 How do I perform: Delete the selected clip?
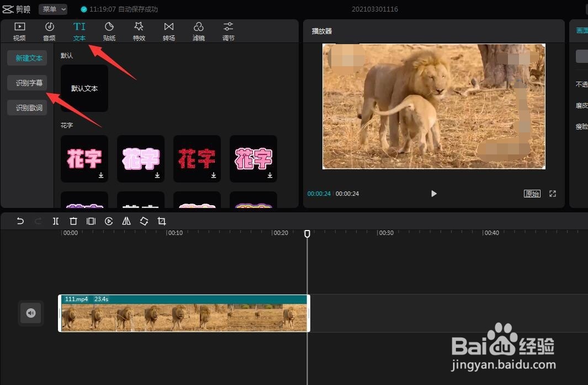pyautogui.click(x=73, y=221)
